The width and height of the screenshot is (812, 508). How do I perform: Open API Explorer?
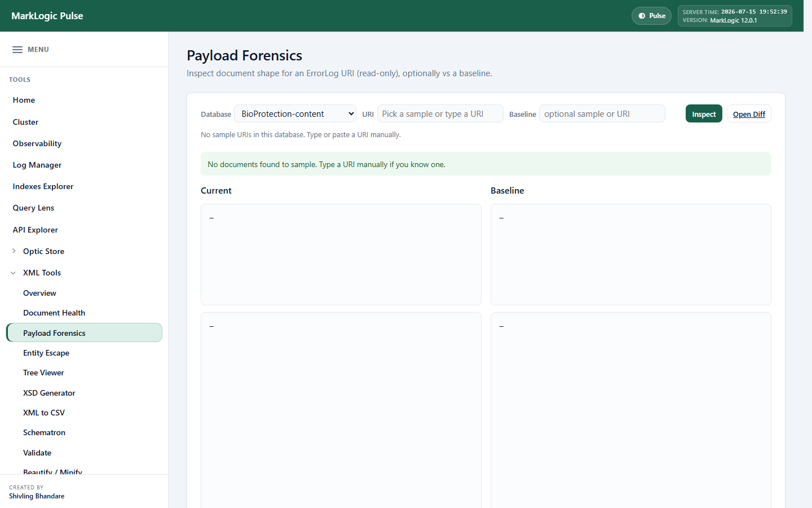35,230
